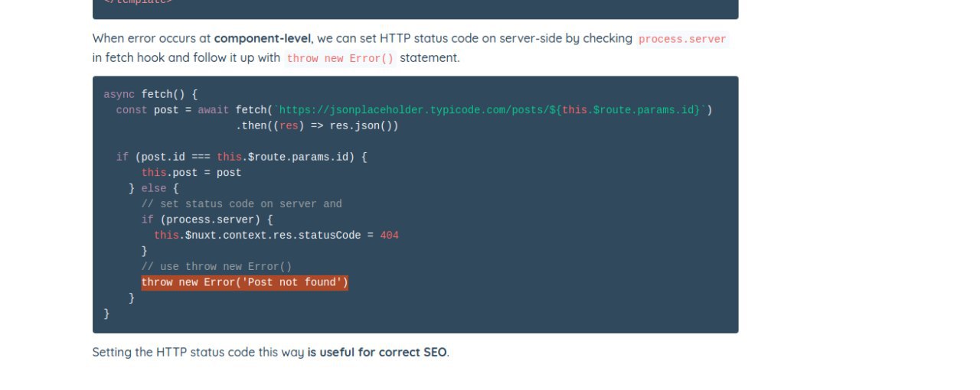Click the code line 'this.post = post'

(191, 173)
